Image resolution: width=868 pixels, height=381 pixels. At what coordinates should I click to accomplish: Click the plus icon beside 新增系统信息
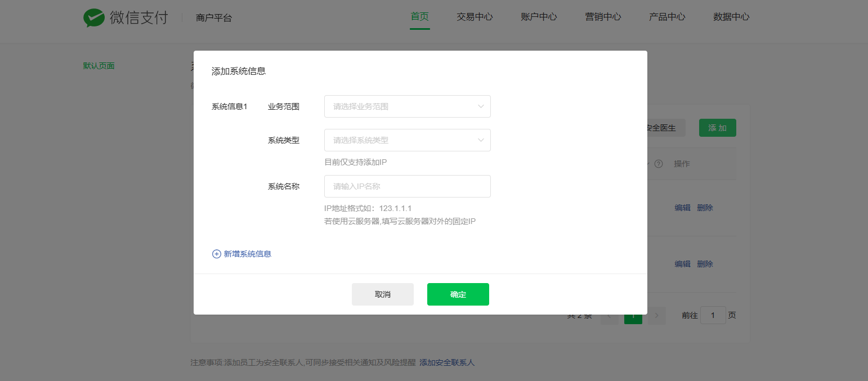coord(216,254)
